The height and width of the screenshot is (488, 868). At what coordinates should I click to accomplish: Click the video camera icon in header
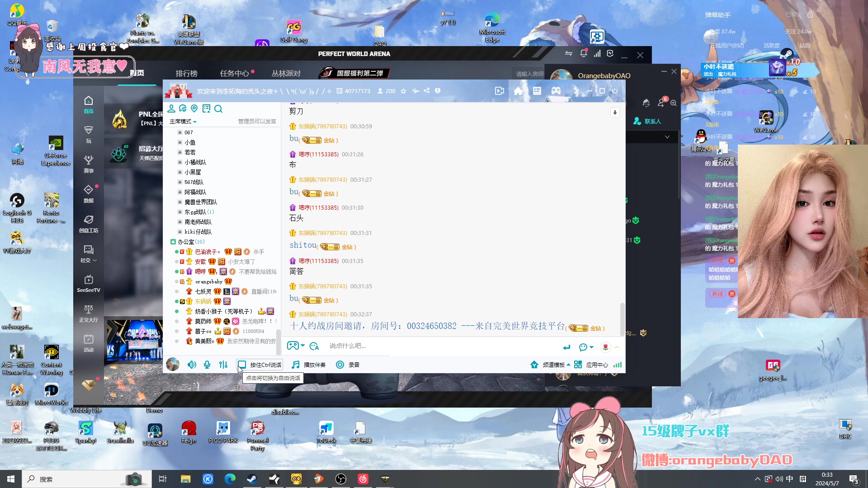[x=499, y=91]
